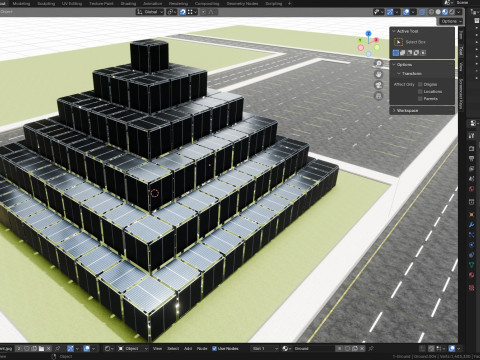Select solid viewport shading
This screenshot has width=480, height=360.
pyautogui.click(x=438, y=12)
